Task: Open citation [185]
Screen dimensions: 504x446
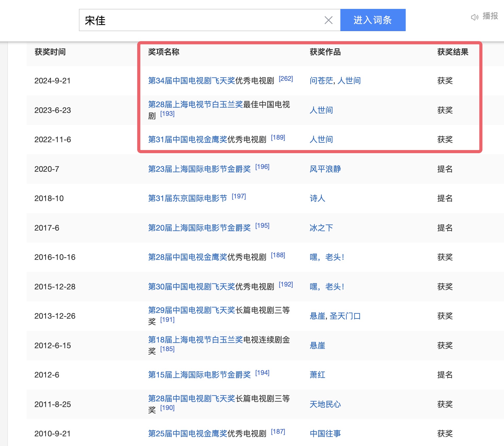Action: 167,349
